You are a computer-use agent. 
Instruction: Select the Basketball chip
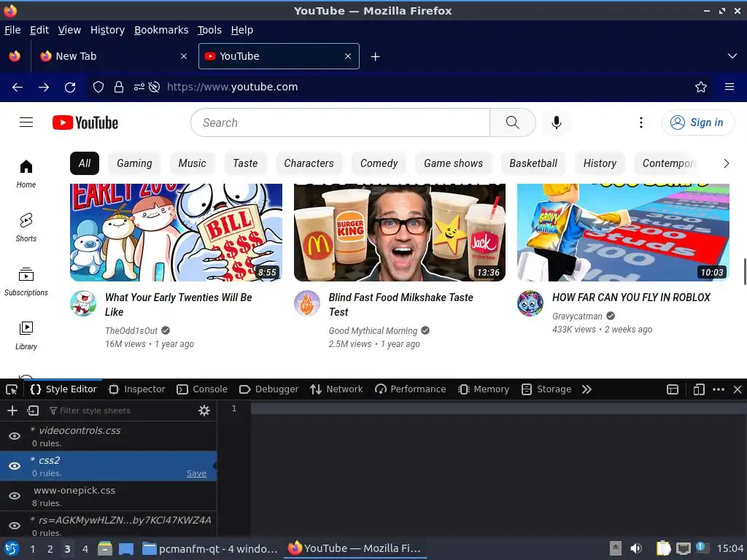533,163
